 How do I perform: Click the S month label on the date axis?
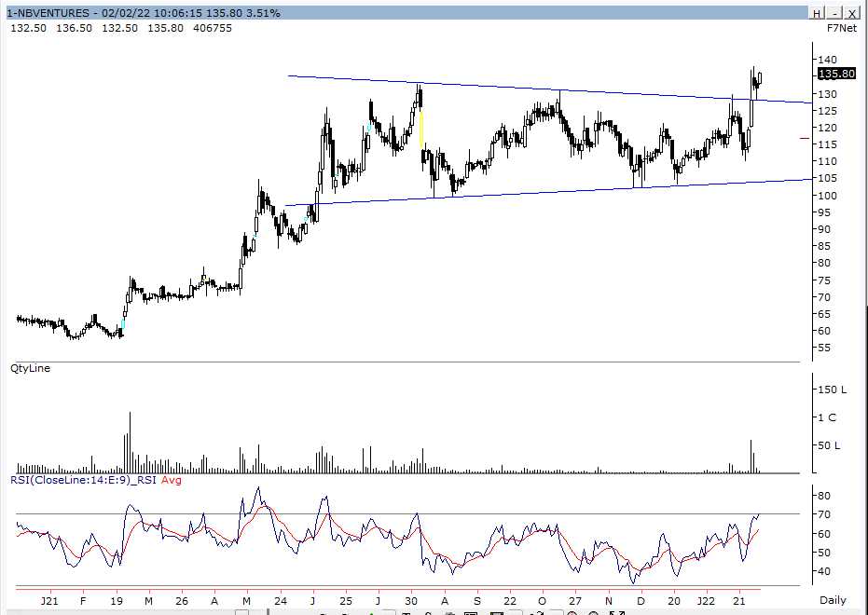(x=477, y=601)
